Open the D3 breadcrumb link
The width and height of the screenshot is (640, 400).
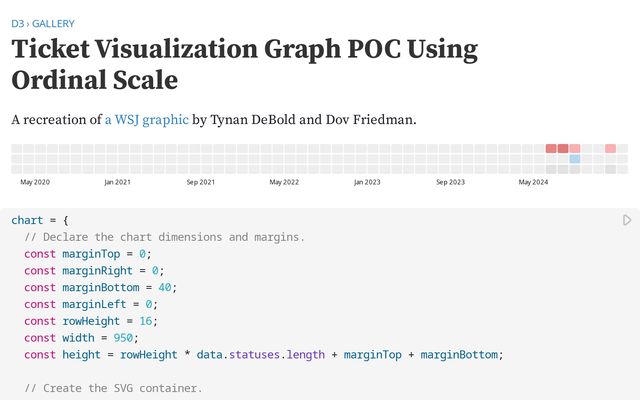point(17,23)
